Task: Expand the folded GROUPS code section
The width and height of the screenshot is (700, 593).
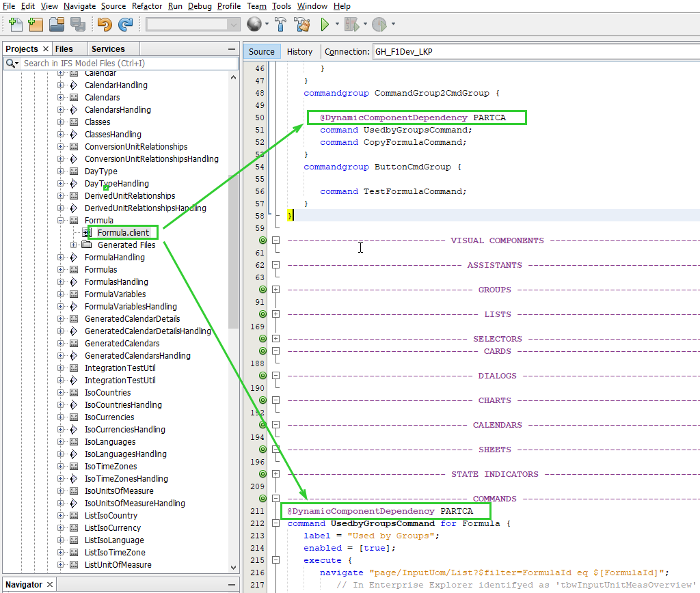Action: pyautogui.click(x=276, y=289)
